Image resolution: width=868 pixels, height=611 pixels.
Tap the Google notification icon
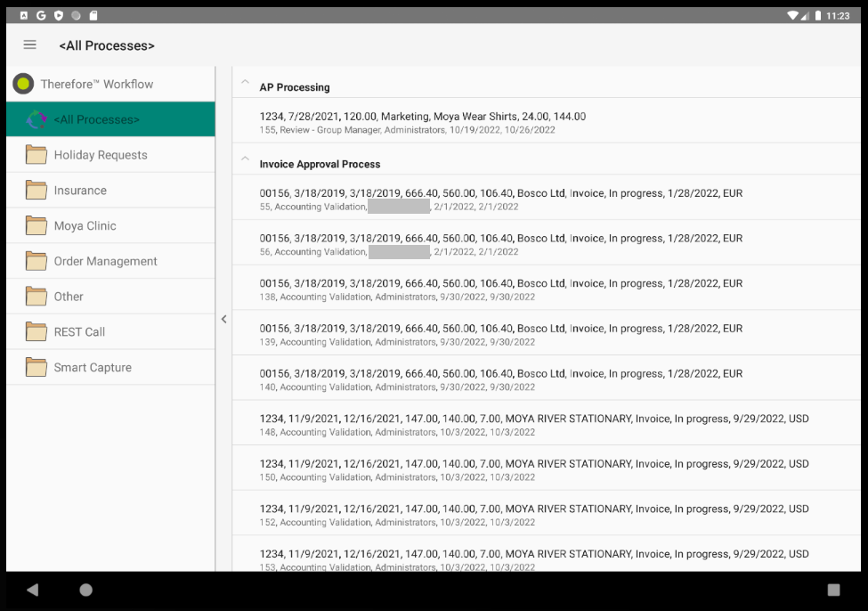pyautogui.click(x=41, y=15)
